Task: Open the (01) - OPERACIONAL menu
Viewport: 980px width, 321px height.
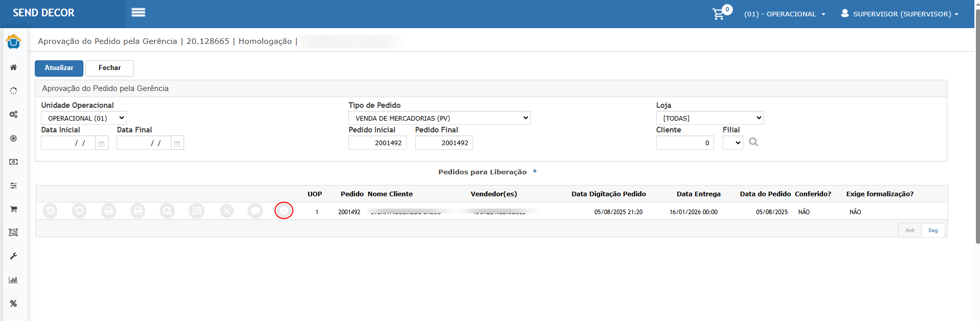Action: (x=785, y=14)
